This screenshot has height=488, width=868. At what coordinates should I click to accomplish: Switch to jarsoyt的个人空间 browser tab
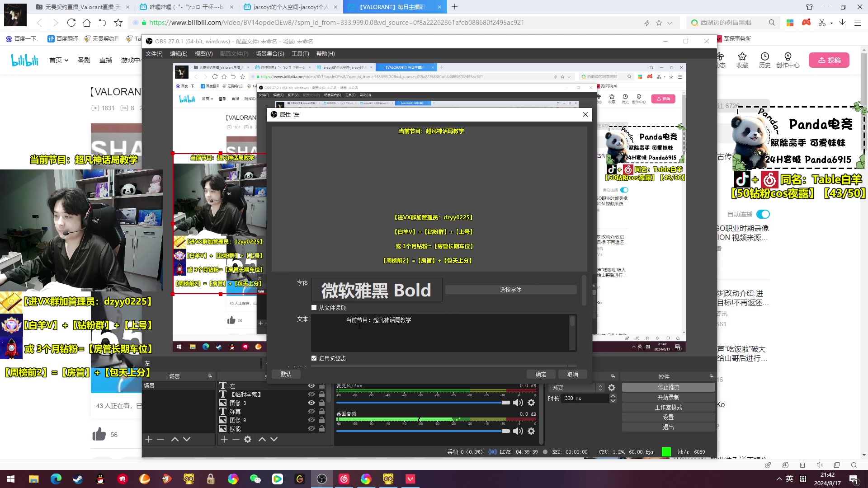(x=291, y=7)
